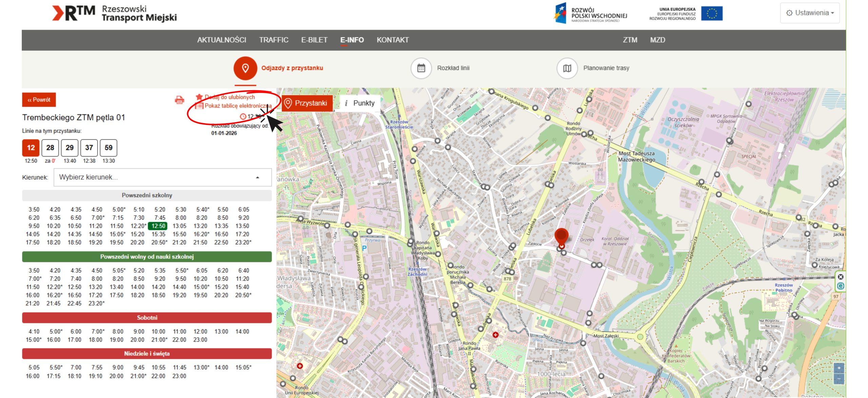Viewport: 868px width, 398px height.
Task: Click the accessibility 'e' widget icon
Action: tap(841, 286)
